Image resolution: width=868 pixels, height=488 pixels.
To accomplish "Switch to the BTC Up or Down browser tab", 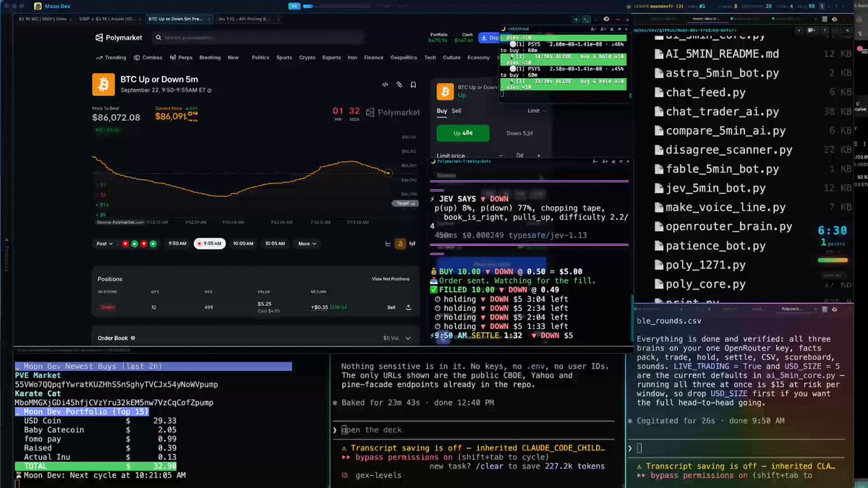I will [176, 19].
